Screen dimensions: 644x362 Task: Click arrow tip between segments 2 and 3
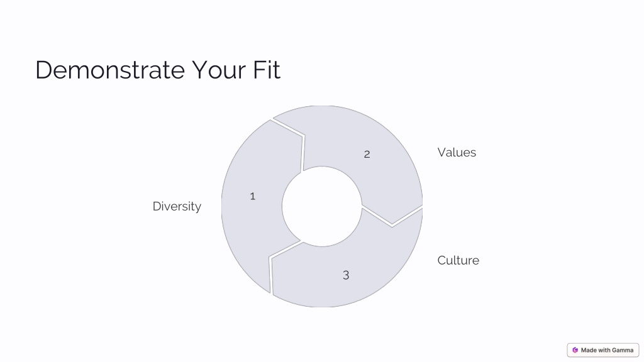tap(392, 224)
